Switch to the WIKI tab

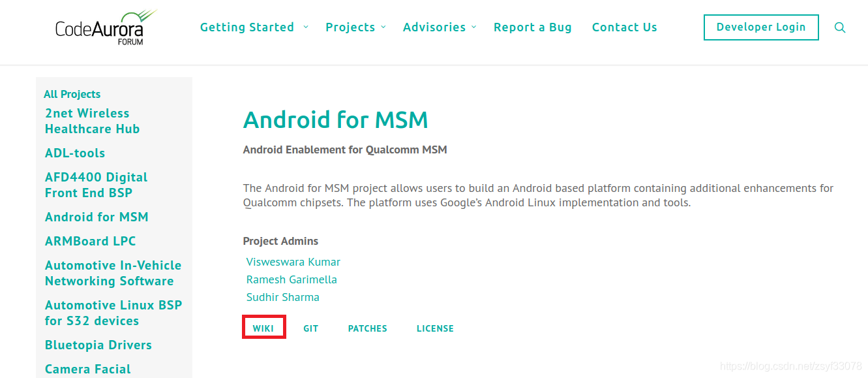264,328
